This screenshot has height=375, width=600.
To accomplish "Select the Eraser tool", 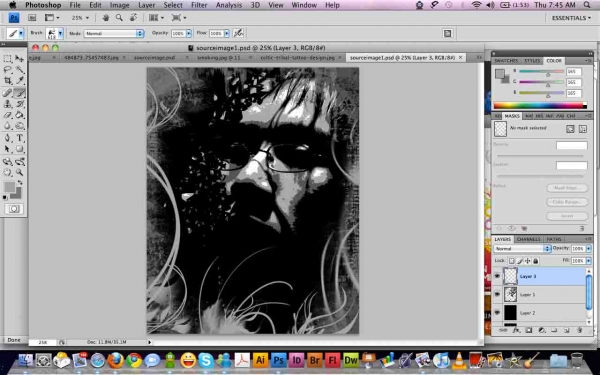I will tap(8, 115).
